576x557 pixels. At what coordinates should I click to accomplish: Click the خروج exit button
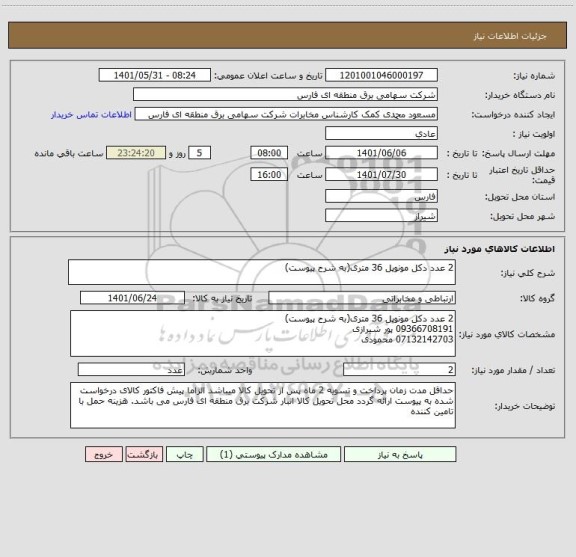tap(104, 454)
